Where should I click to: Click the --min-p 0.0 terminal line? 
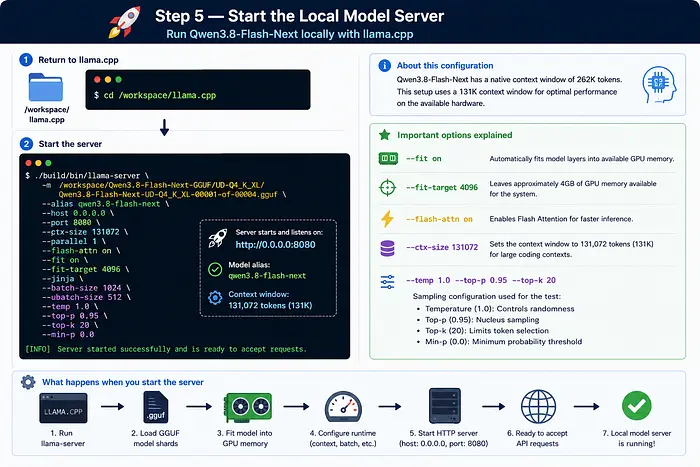[x=68, y=334]
